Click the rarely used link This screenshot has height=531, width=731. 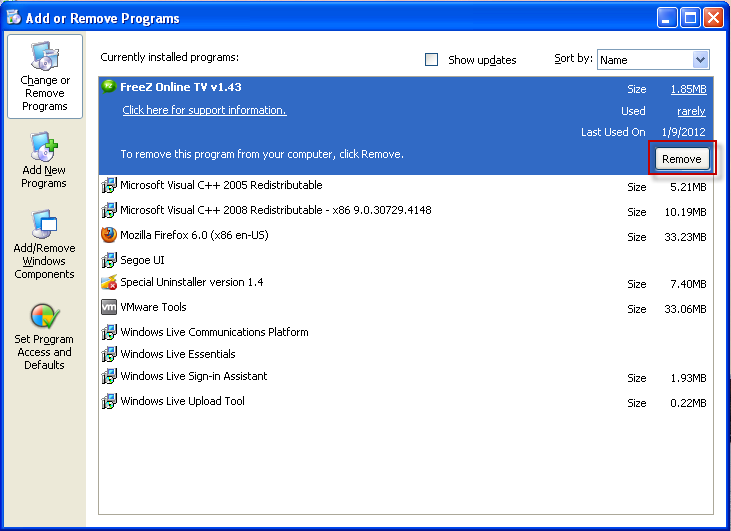691,111
